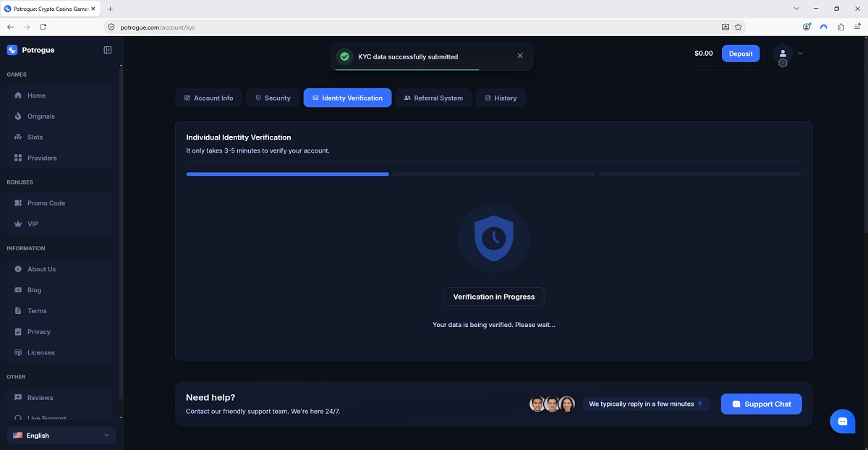Open the floating chat bubble icon
Viewport: 868px width, 450px height.
(x=843, y=421)
